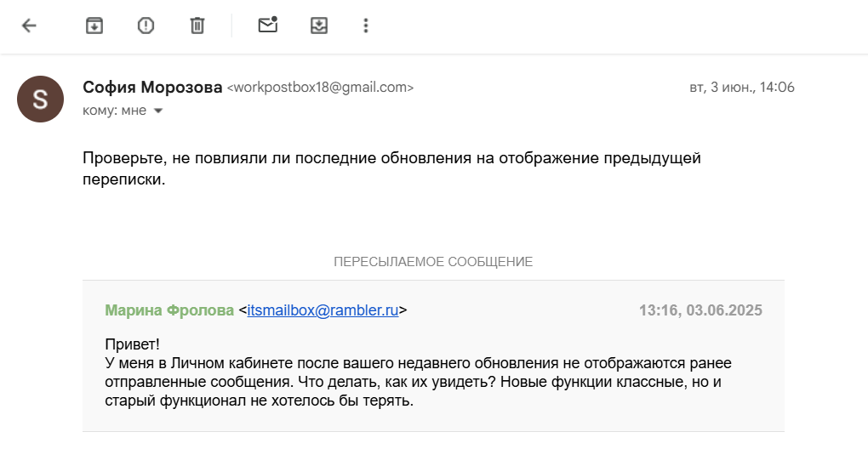Open the itsmailbox@rambler.ru email link

coord(323,310)
